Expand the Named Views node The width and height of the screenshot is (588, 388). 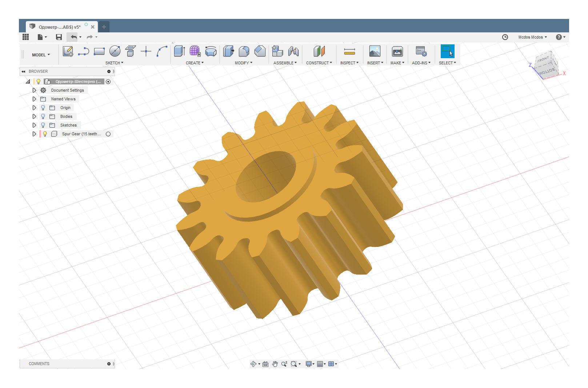pyautogui.click(x=34, y=99)
